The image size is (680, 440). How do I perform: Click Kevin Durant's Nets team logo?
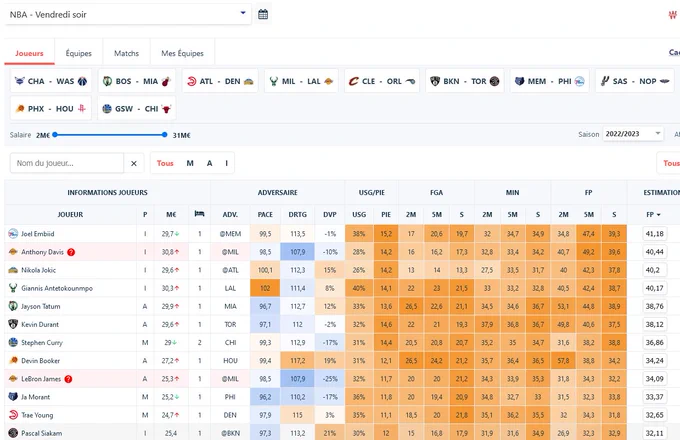pos(13,324)
